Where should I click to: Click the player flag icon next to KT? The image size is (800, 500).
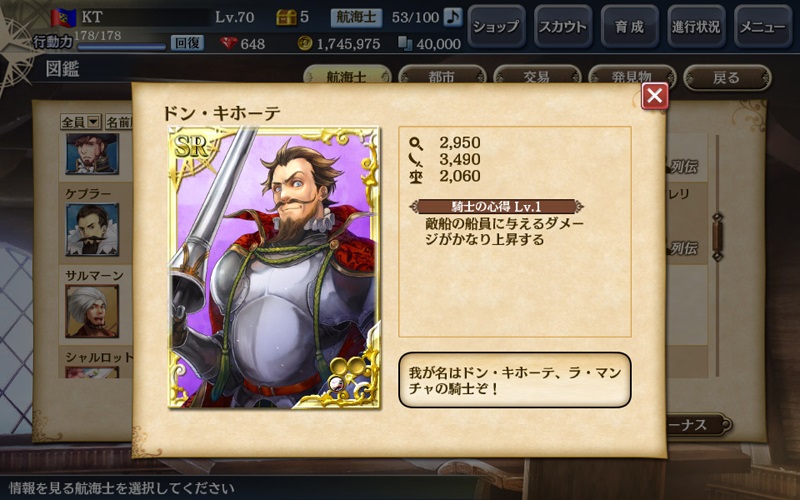(x=63, y=17)
